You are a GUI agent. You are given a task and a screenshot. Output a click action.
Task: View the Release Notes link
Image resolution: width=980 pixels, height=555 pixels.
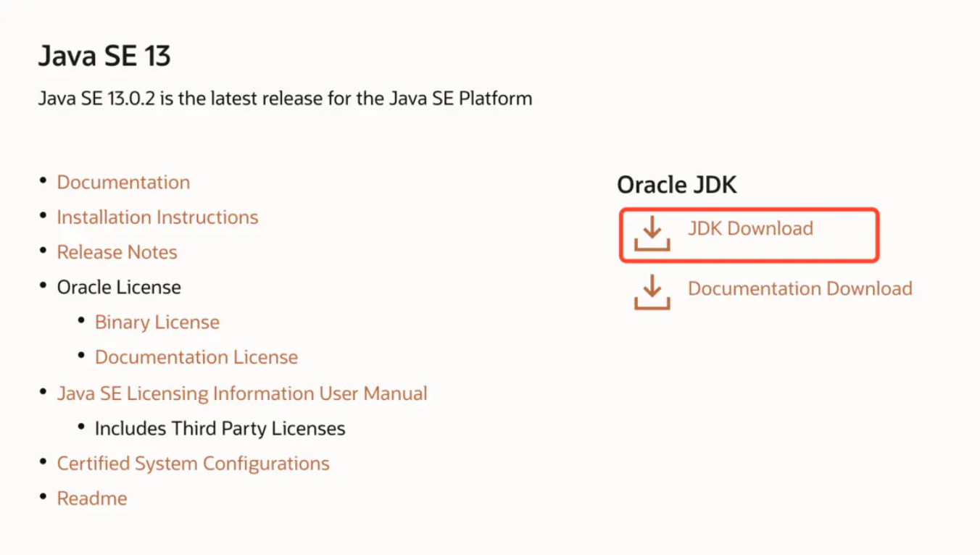pos(117,252)
